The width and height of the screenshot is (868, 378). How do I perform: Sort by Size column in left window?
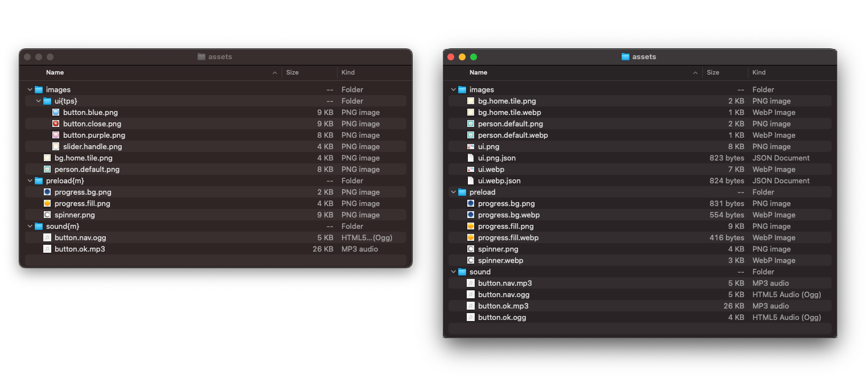pyautogui.click(x=293, y=72)
